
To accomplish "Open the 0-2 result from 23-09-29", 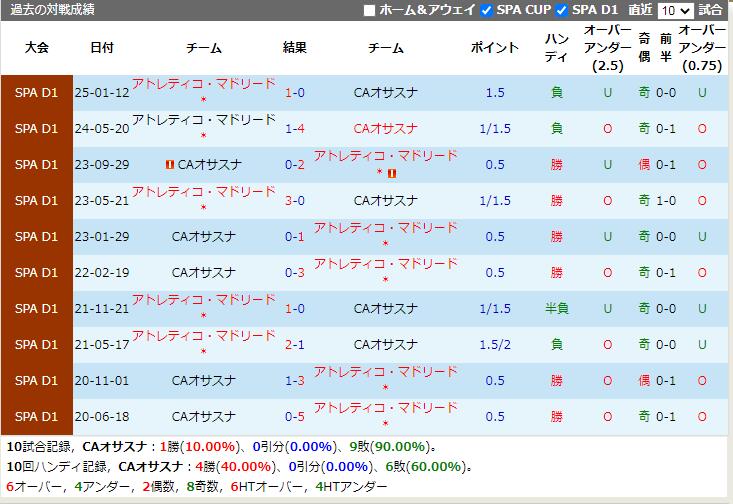I will [x=295, y=165].
